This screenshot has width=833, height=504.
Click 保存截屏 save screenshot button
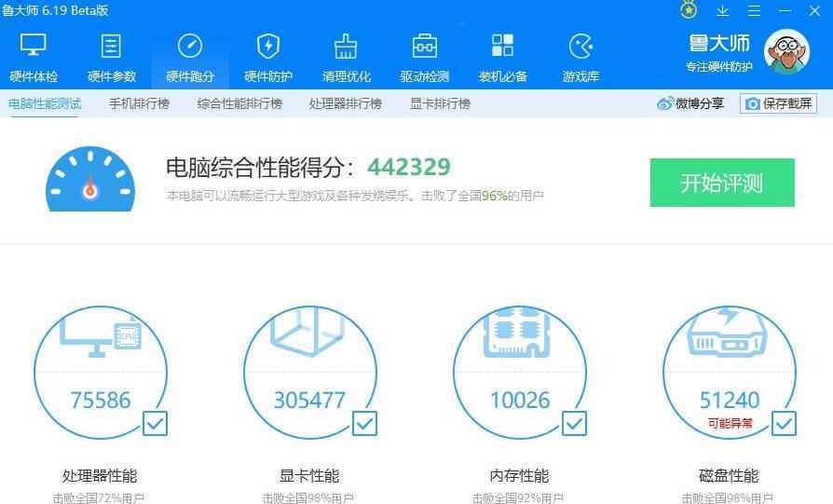778,103
